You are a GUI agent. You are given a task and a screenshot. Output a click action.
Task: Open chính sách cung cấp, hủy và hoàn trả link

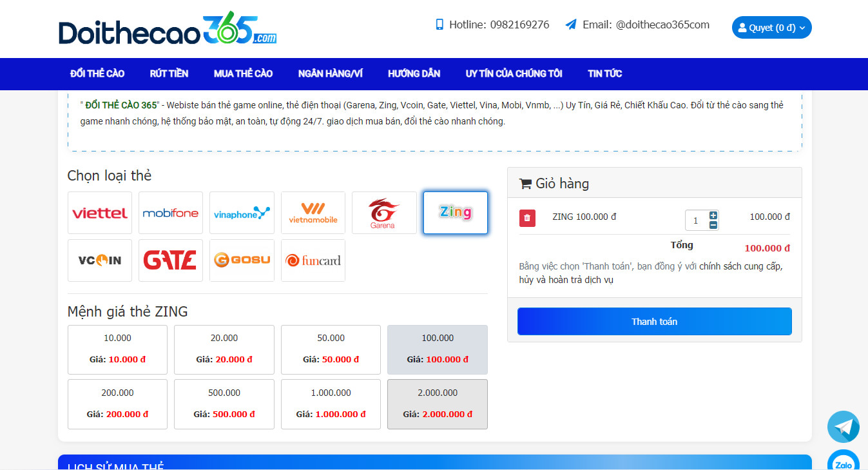651,273
